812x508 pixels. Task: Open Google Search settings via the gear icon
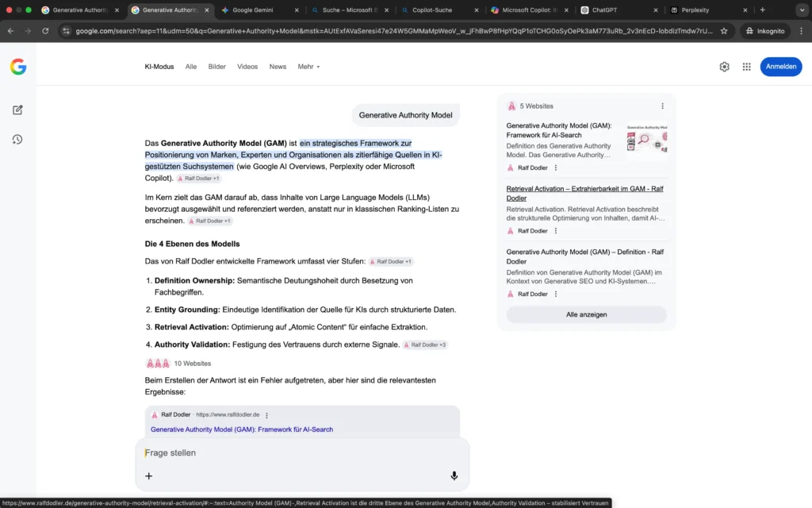[724, 67]
